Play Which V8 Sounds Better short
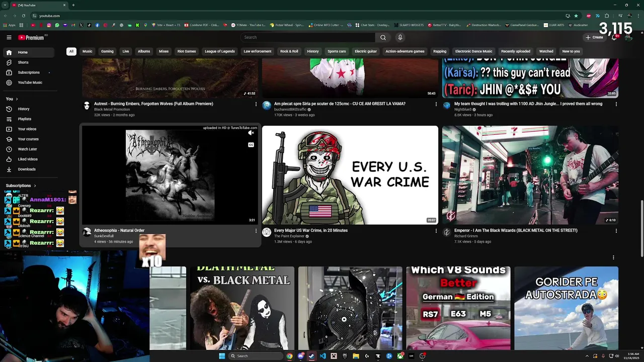The width and height of the screenshot is (644, 362). pyautogui.click(x=458, y=308)
